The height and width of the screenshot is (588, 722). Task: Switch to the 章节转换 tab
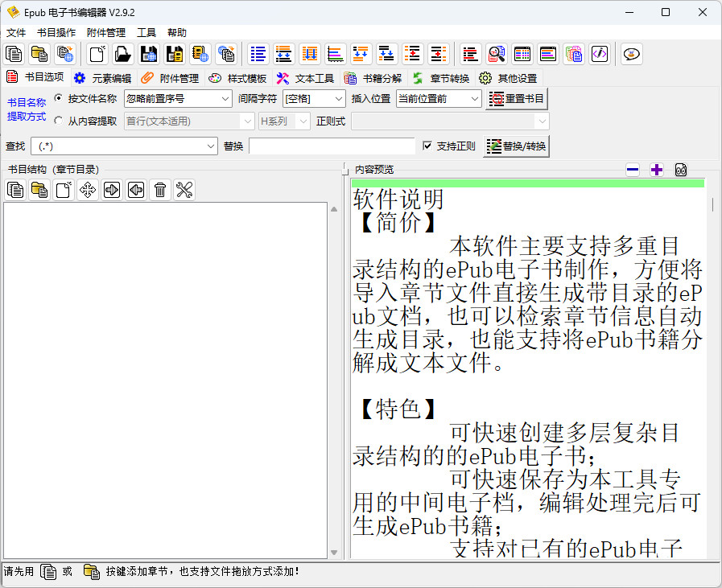pyautogui.click(x=442, y=78)
